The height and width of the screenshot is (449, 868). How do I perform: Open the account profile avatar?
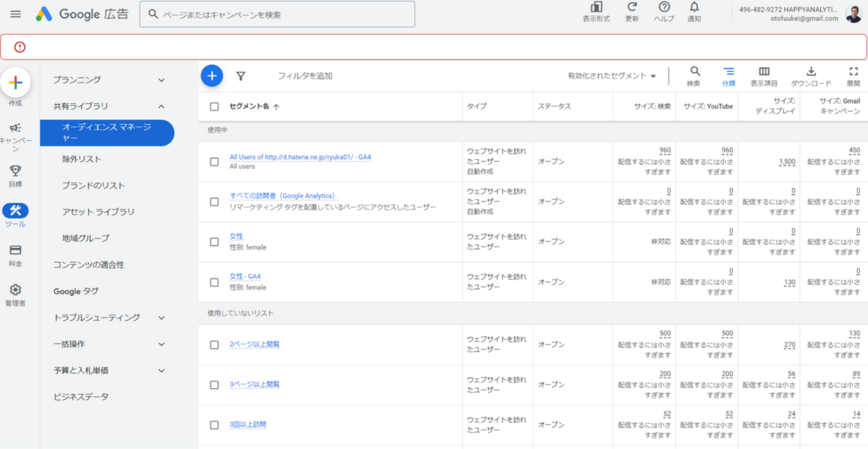[854, 14]
